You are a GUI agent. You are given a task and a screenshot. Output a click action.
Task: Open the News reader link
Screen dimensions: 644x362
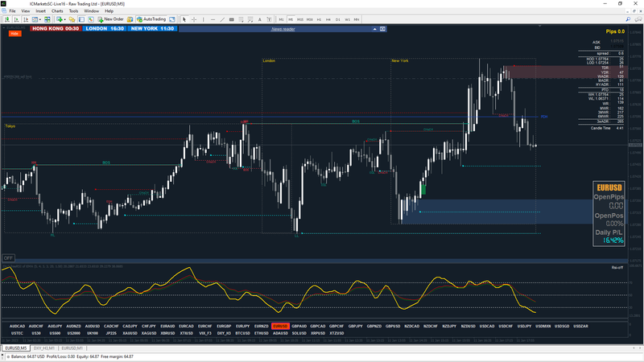(283, 29)
